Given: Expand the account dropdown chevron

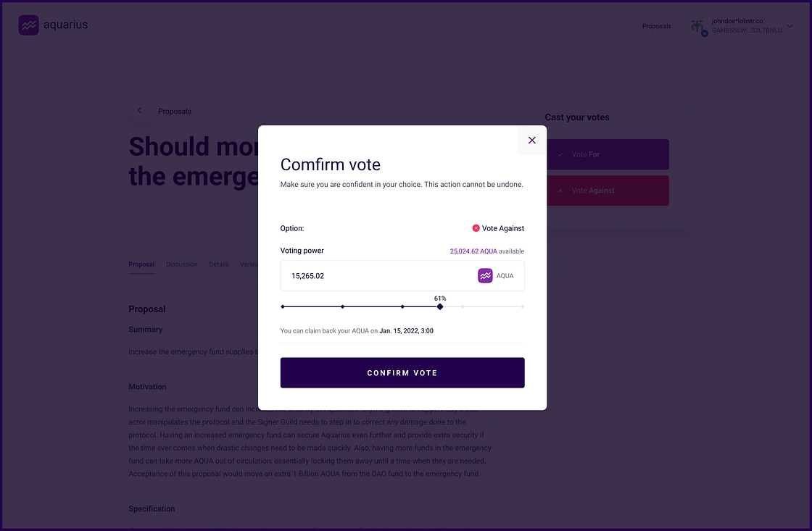Looking at the screenshot, I should point(790,27).
